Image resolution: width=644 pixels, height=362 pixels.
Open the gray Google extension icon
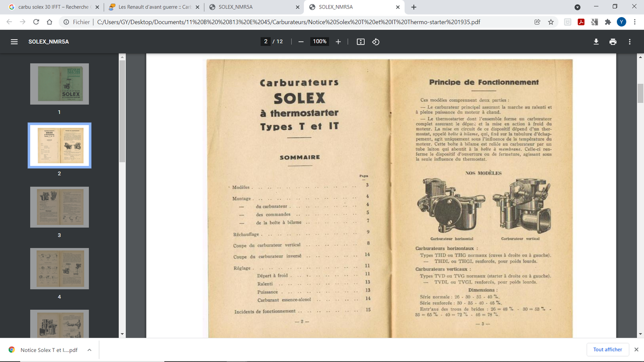coord(595,22)
